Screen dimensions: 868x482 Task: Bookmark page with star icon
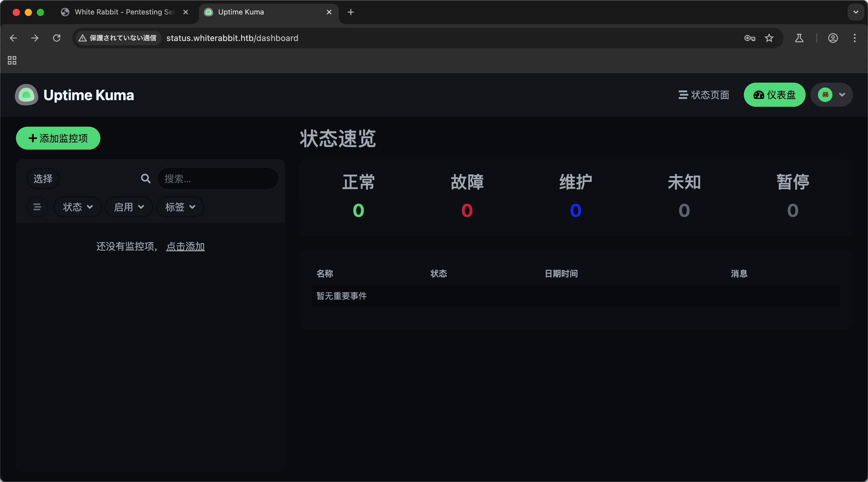769,38
